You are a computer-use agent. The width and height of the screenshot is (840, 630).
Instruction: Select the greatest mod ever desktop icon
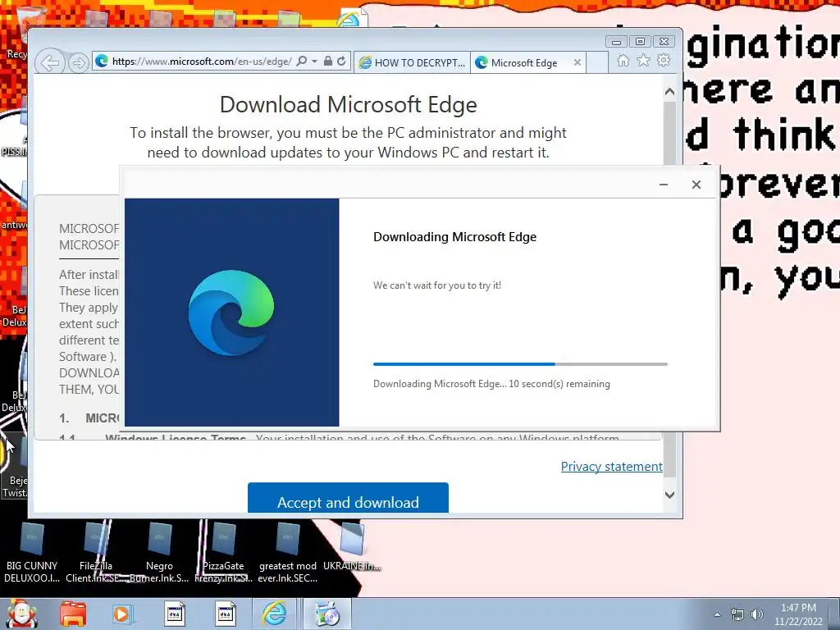[288, 554]
